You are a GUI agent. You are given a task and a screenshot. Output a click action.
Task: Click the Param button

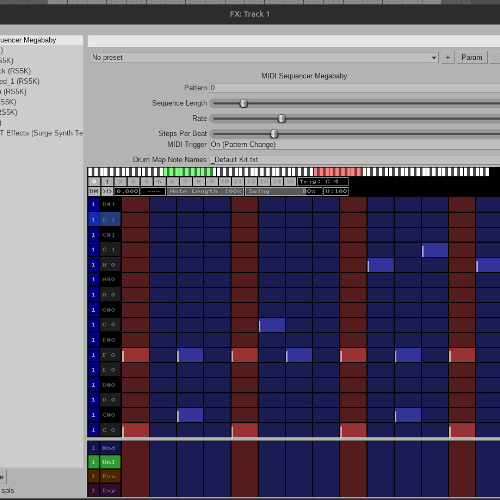[x=472, y=58]
